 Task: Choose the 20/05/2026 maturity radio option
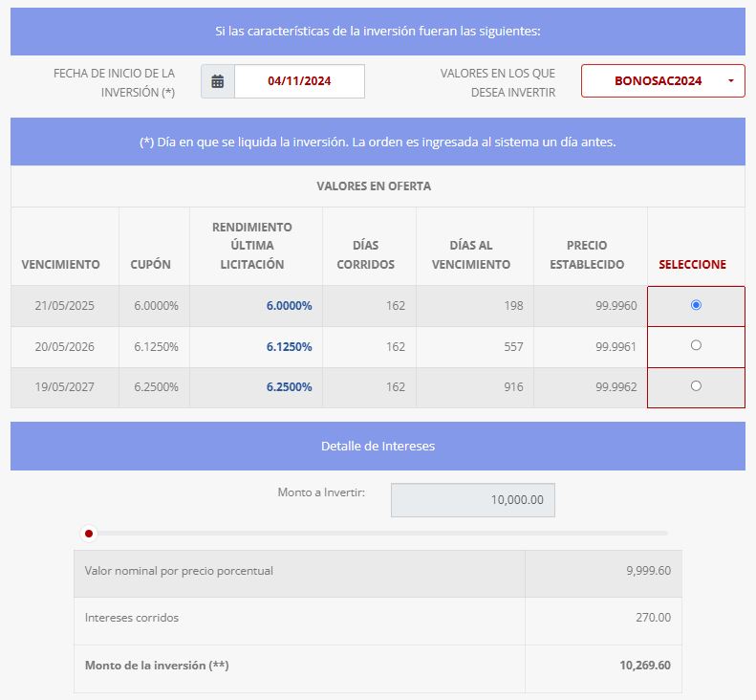pyautogui.click(x=695, y=346)
